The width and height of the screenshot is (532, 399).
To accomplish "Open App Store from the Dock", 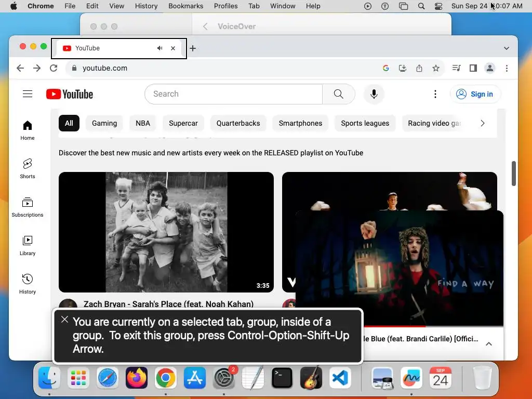I will [195, 378].
